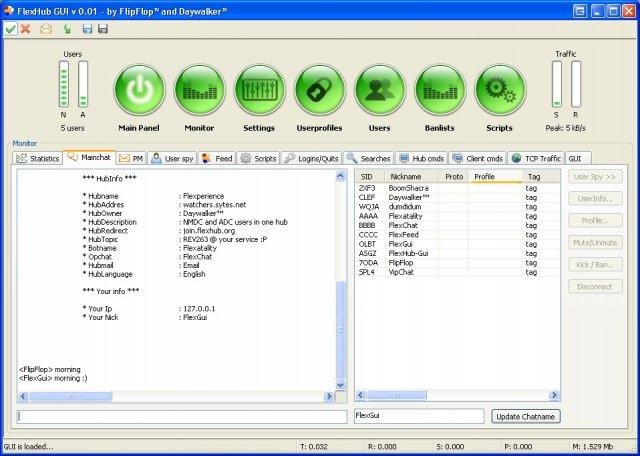Click the title bar tray button beside minimize
This screenshot has height=456, width=640.
(580, 11)
